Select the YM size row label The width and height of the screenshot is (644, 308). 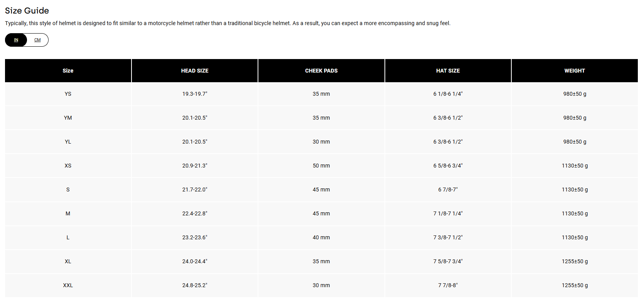pos(68,118)
